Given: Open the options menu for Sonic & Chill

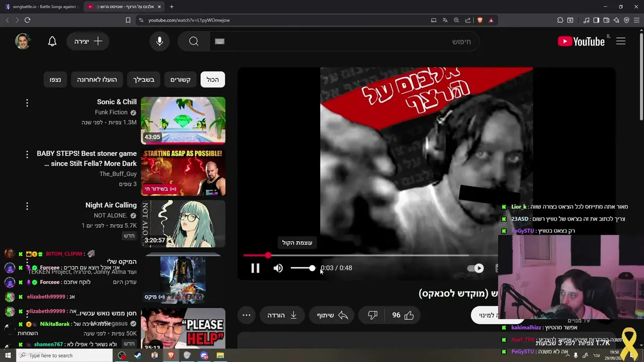Looking at the screenshot, I should click(x=27, y=103).
